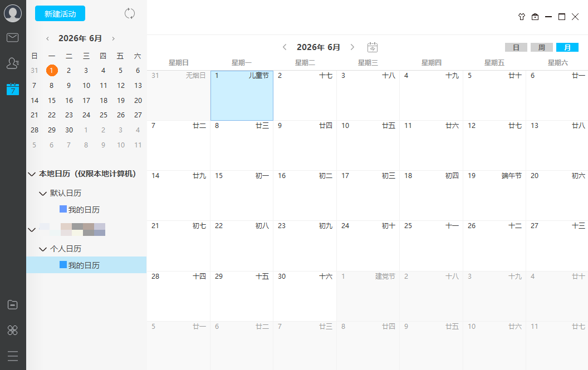588x370 pixels.
Task: Open the skin theme shirt icon
Action: pyautogui.click(x=522, y=17)
